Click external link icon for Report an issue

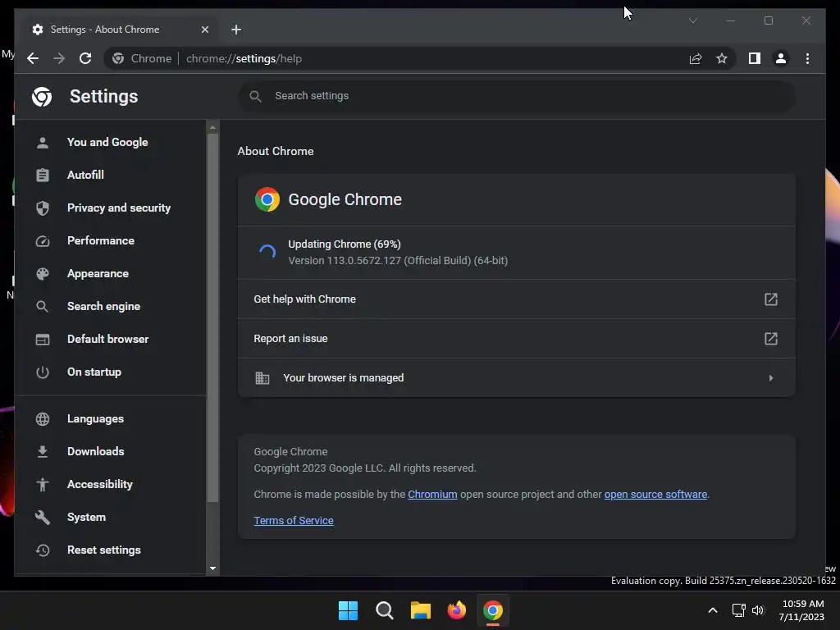point(770,339)
